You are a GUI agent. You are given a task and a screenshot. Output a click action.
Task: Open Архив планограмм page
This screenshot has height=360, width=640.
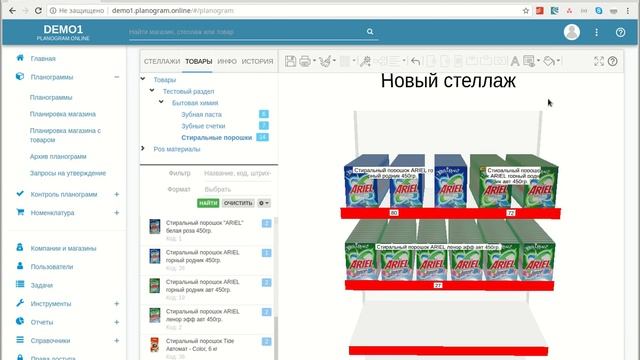pyautogui.click(x=58, y=156)
